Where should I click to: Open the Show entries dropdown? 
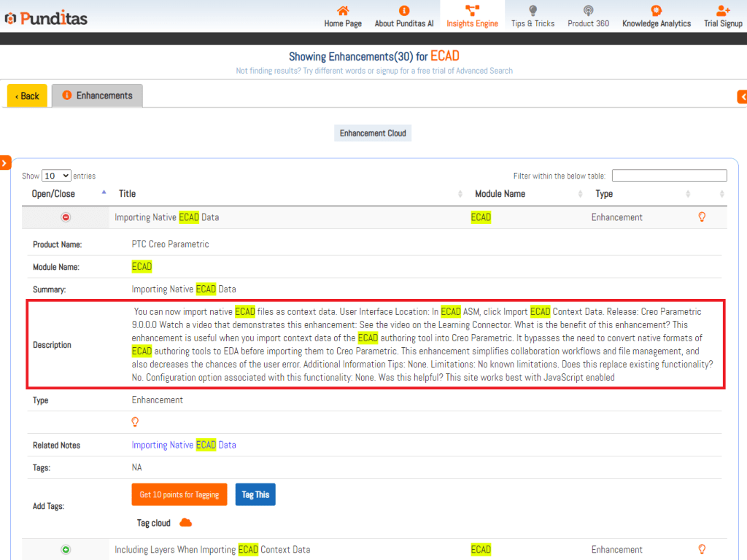[x=56, y=176]
